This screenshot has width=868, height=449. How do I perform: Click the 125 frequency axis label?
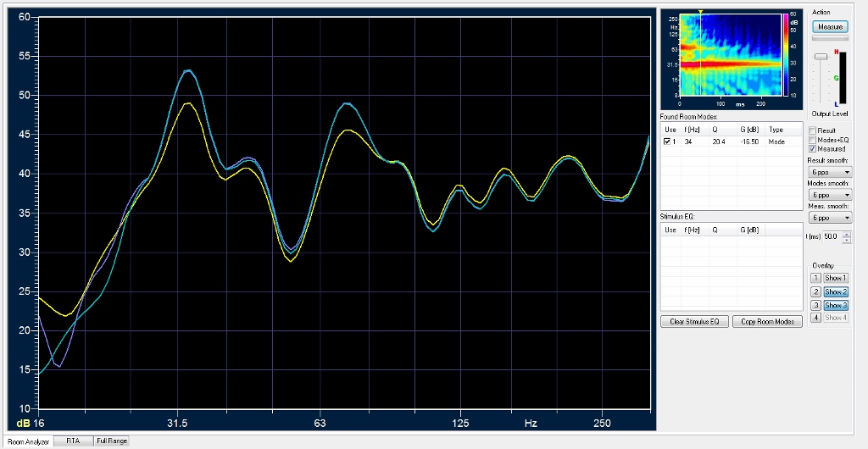pyautogui.click(x=460, y=424)
